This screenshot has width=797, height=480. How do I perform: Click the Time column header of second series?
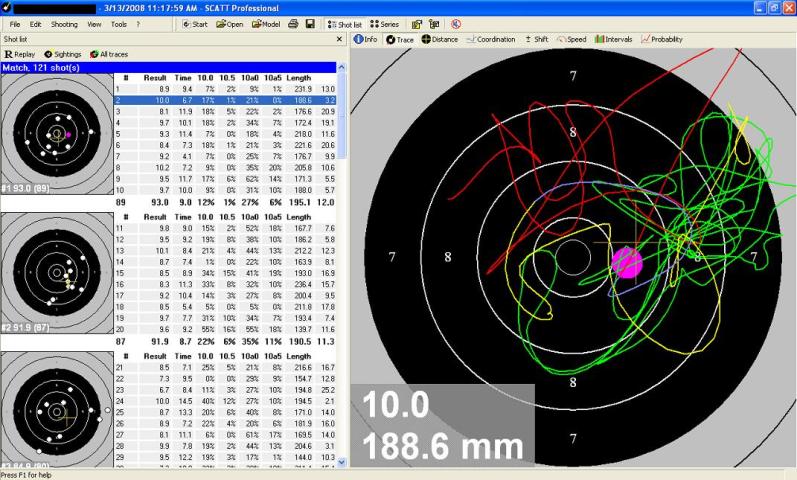point(183,217)
